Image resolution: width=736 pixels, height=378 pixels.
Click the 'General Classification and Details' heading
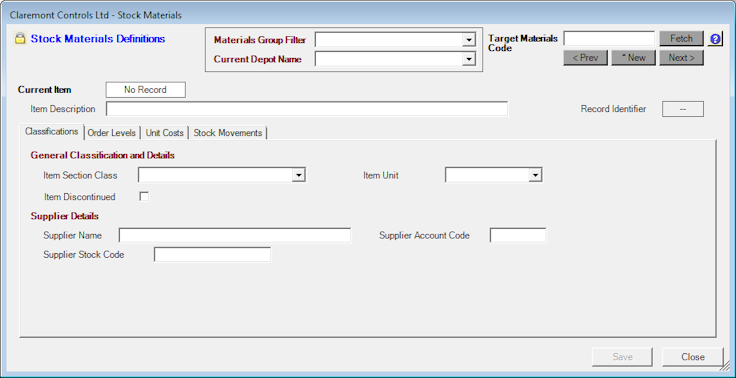click(x=102, y=155)
